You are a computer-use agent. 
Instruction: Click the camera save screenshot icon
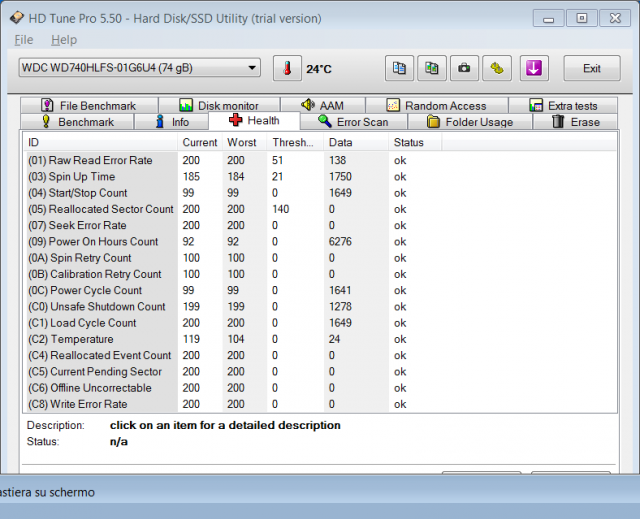point(463,68)
